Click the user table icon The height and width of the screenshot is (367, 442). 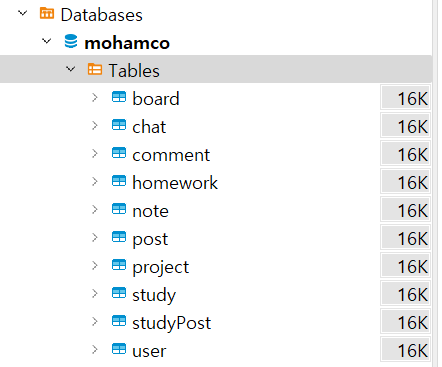pyautogui.click(x=119, y=349)
